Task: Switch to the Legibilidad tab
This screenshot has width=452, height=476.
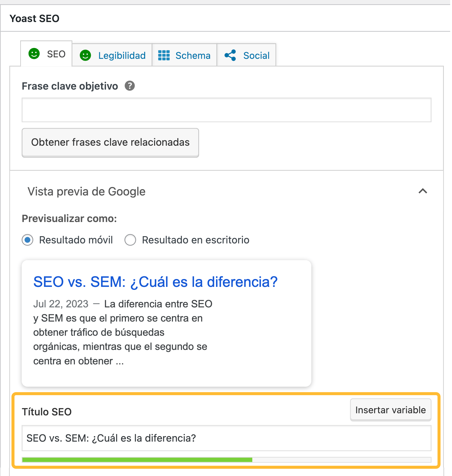Action: coord(121,55)
